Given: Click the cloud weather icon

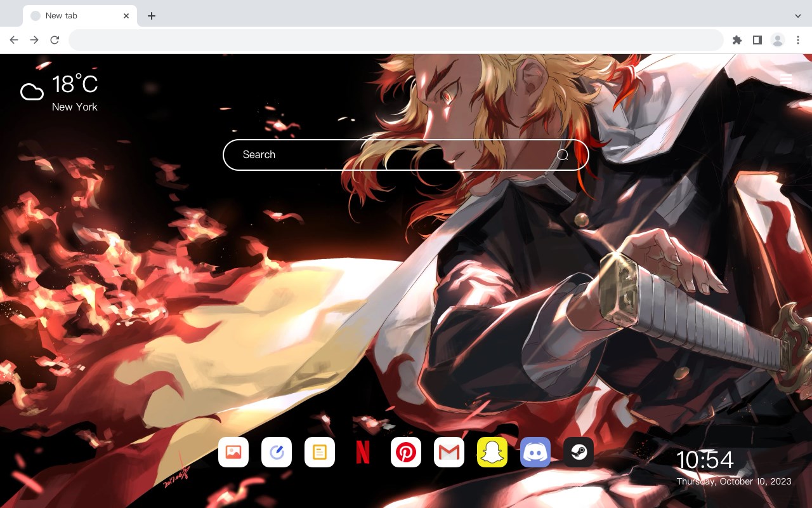Looking at the screenshot, I should 32,92.
